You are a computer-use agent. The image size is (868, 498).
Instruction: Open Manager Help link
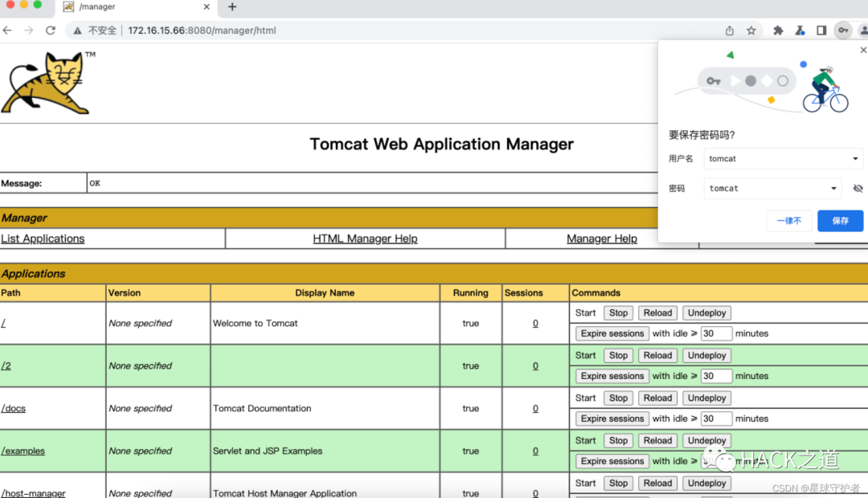click(x=602, y=239)
